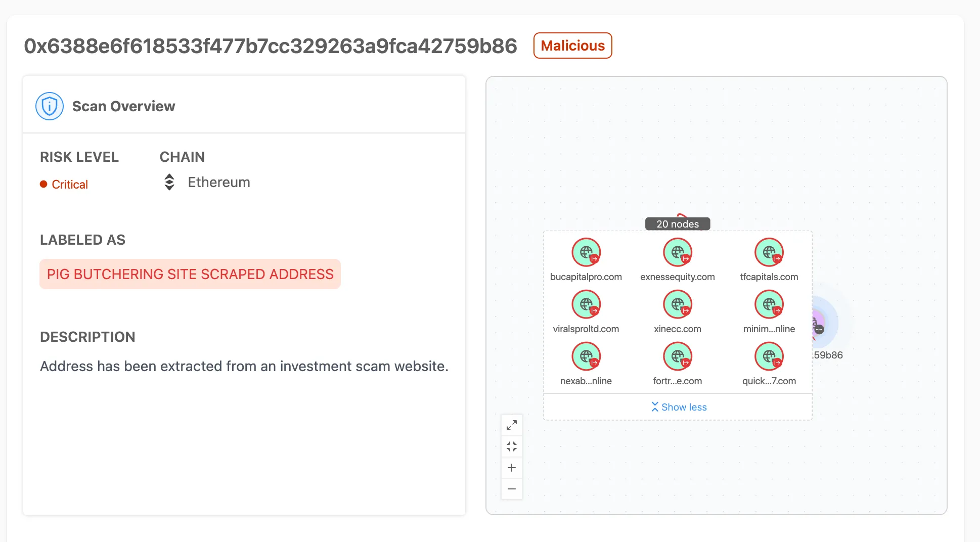The image size is (980, 542).
Task: Click the fit-to-view collapse arrows icon
Action: click(512, 446)
